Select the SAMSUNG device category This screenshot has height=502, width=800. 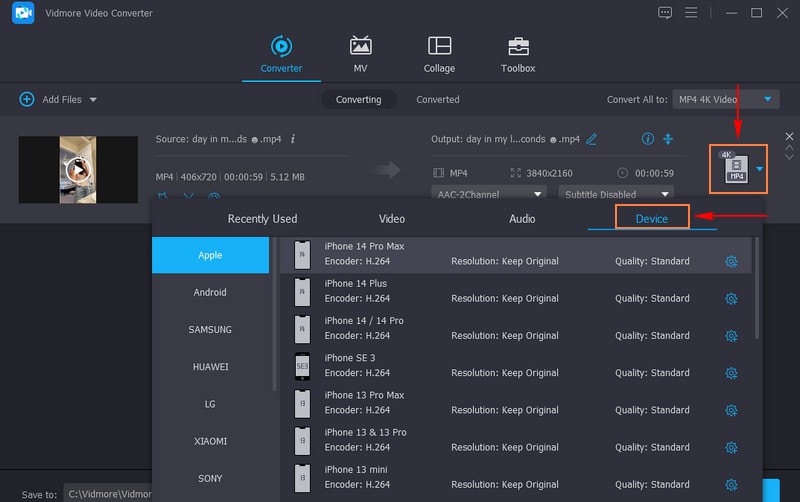pyautogui.click(x=210, y=330)
